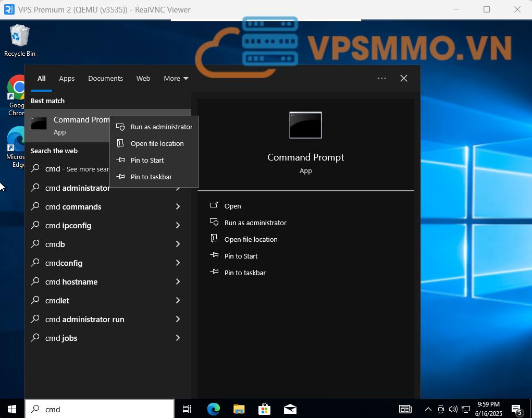The image size is (532, 418).
Task: Expand the 'cmd ipconfig' suggestion arrow
Action: (178, 225)
